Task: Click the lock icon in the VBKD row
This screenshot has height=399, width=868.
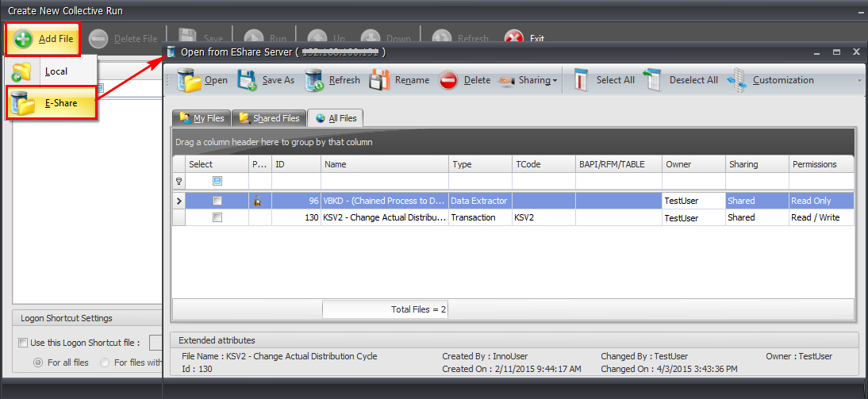Action: pos(257,201)
